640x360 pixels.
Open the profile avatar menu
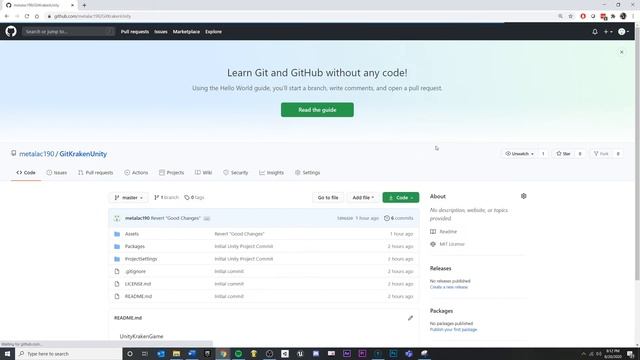(x=623, y=32)
